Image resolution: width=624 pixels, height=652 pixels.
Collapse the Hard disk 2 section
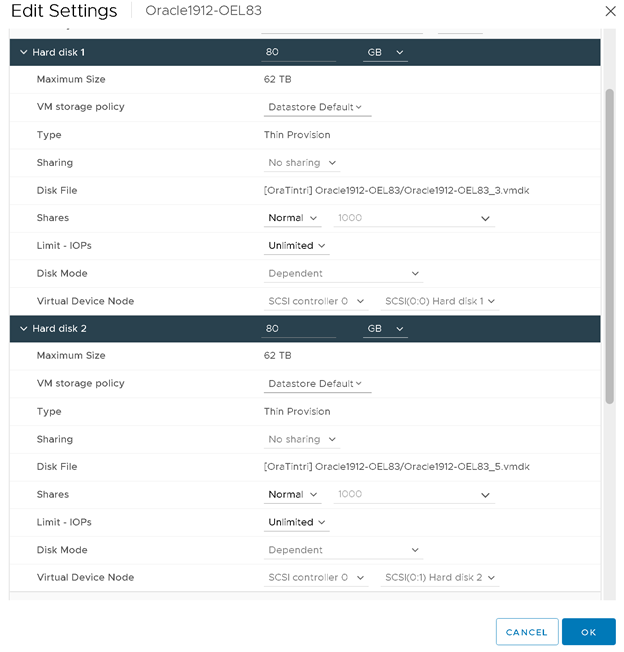click(24, 328)
